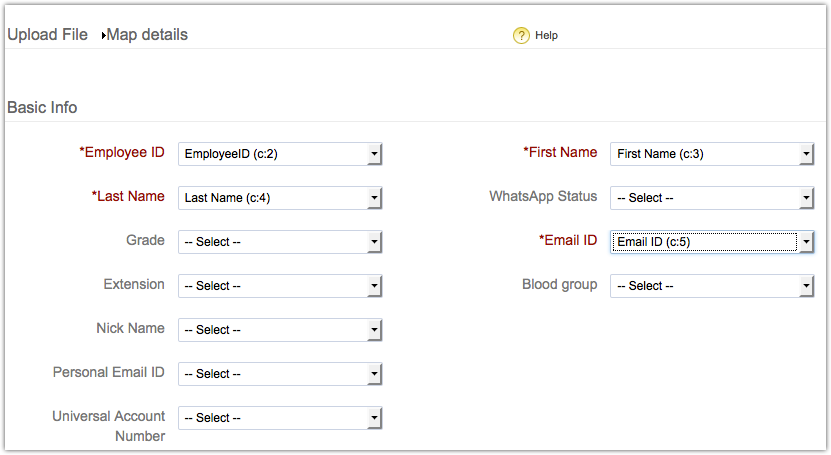
Task: Open the Help link
Action: point(546,35)
